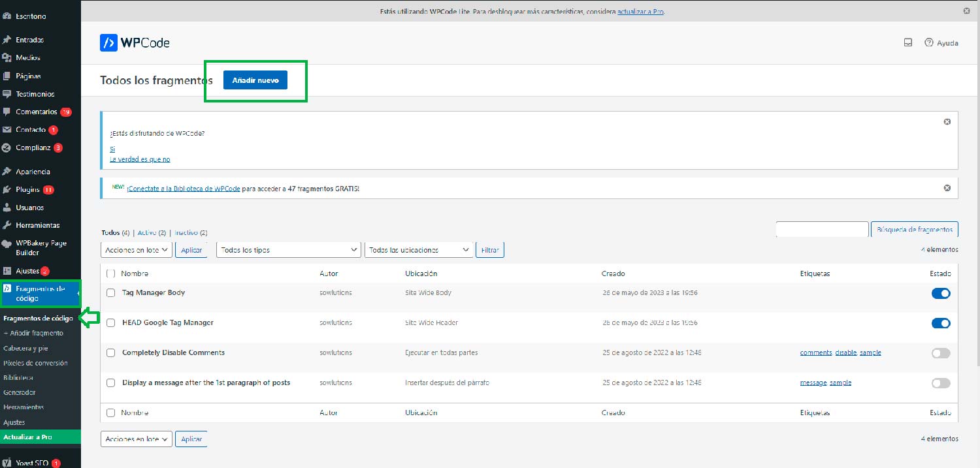980x468 pixels.
Task: Click the top Aplicar button
Action: coord(191,250)
